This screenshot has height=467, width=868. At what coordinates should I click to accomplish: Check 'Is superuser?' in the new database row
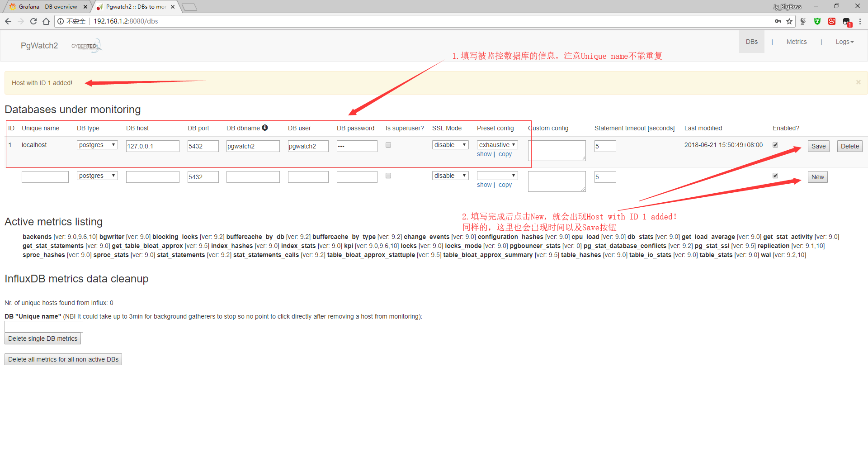coord(388,176)
